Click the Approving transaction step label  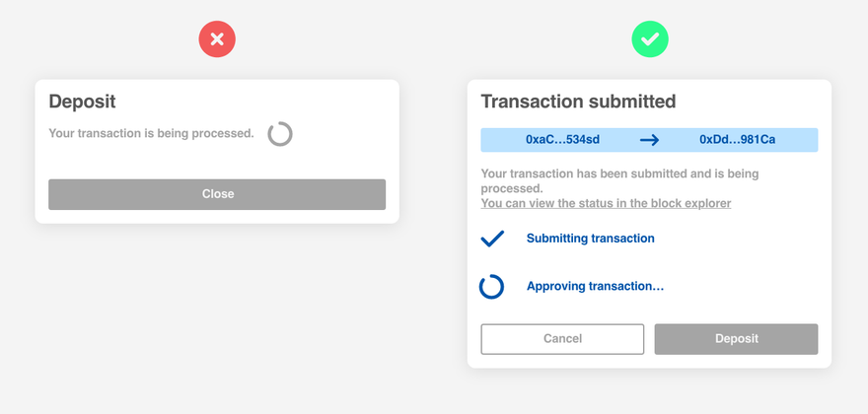(595, 286)
